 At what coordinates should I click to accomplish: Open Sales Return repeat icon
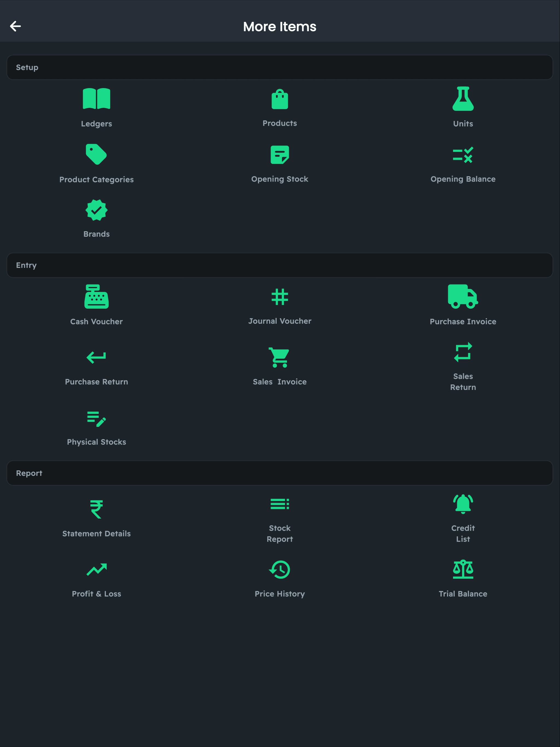click(463, 352)
